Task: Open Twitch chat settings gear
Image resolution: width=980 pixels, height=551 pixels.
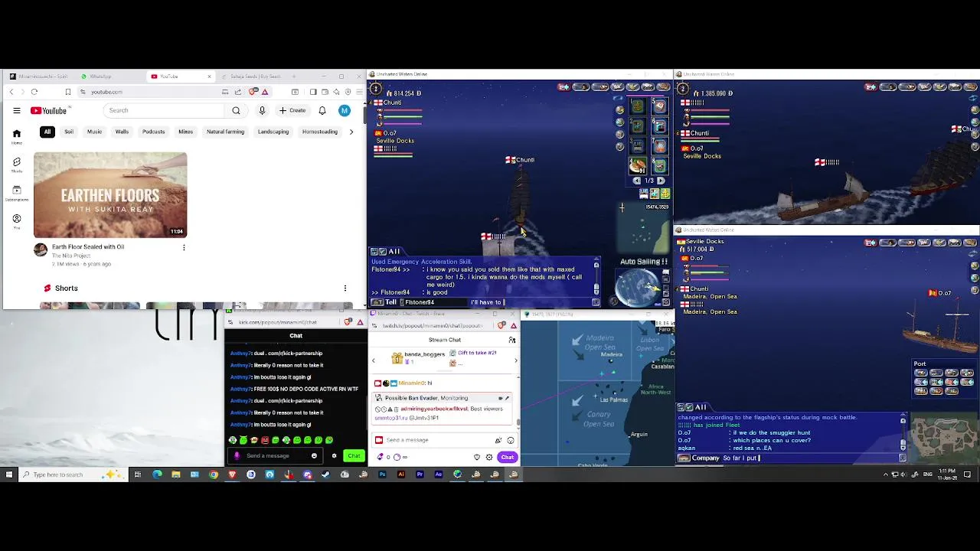Action: (x=489, y=457)
